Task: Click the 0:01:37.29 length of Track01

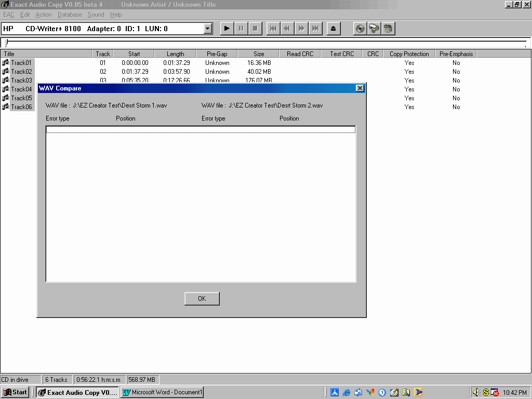Action: click(x=177, y=63)
